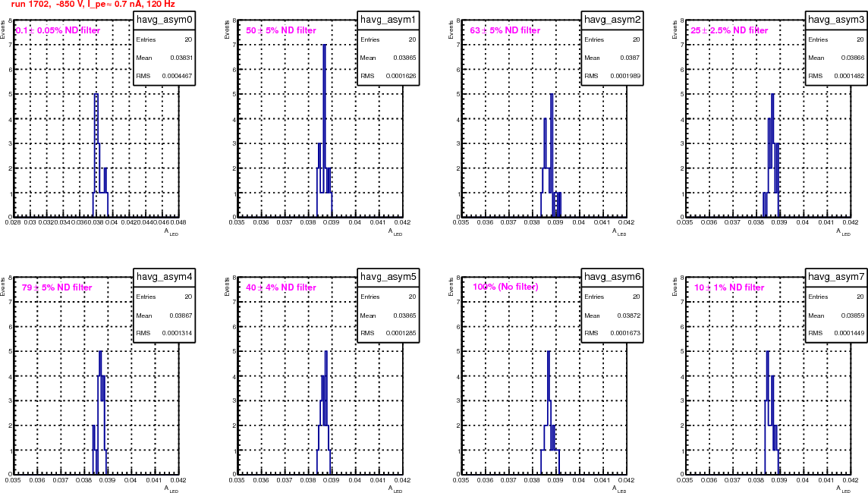Screen dimensions: 868x493
Task: Select the havg_asym1 stats box title
Action: coord(388,20)
